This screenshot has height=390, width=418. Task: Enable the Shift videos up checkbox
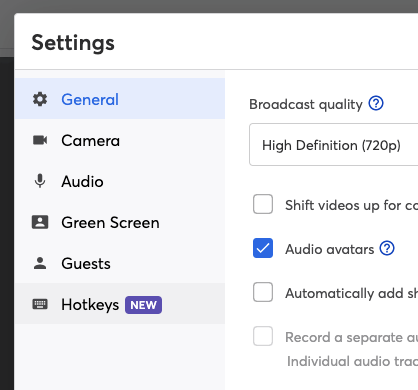[x=263, y=204]
